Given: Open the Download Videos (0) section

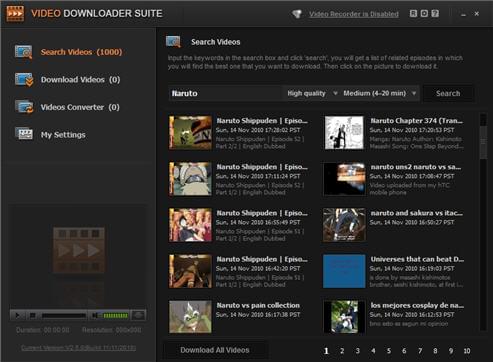Looking at the screenshot, I should 80,80.
